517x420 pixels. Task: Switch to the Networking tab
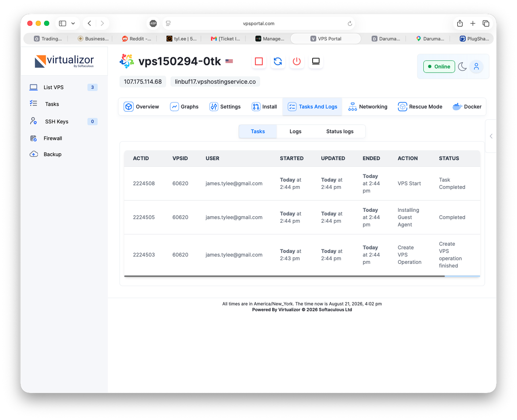(x=368, y=107)
